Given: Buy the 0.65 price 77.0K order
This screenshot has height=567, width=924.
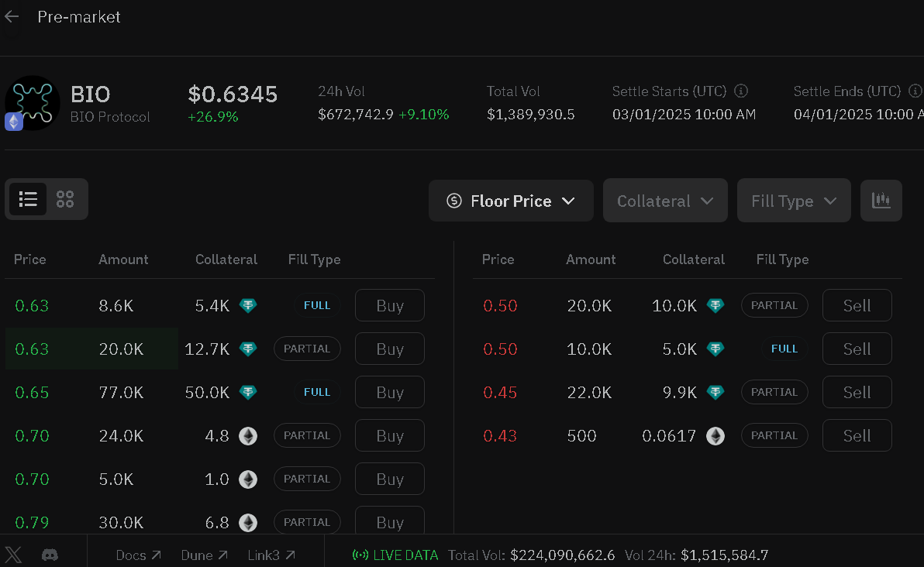Looking at the screenshot, I should (x=389, y=392).
